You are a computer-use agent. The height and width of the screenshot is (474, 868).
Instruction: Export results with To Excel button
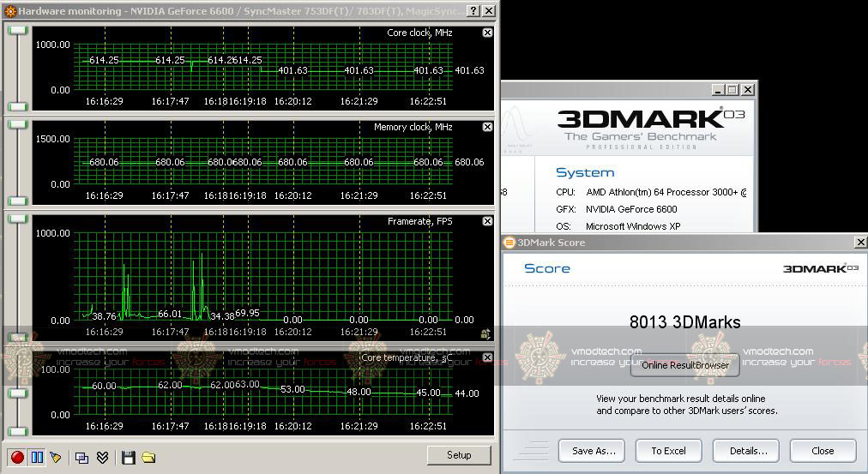[669, 451]
